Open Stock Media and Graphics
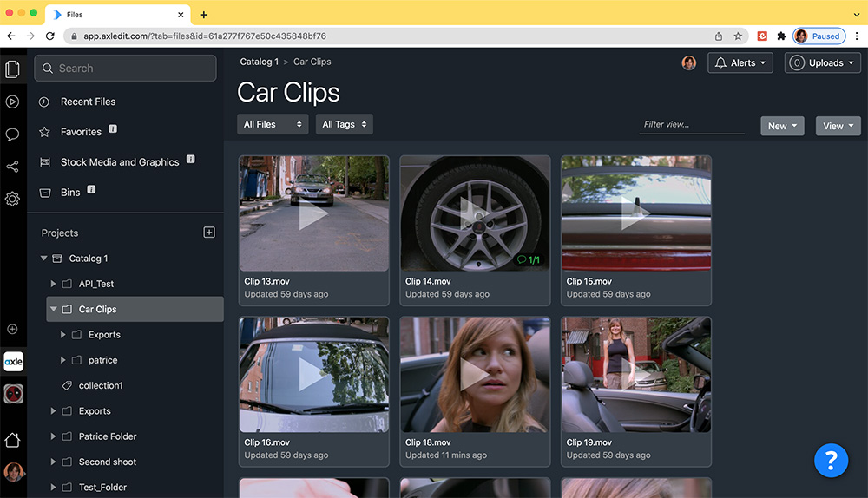 pyautogui.click(x=120, y=162)
